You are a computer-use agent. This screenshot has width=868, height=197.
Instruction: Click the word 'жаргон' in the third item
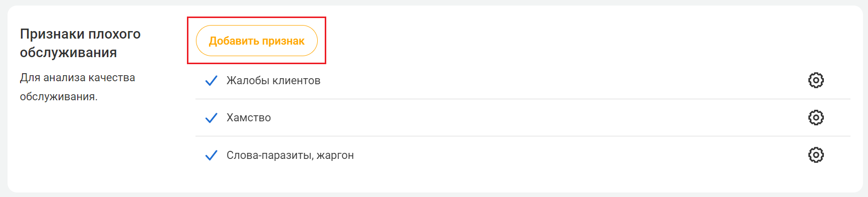(335, 156)
